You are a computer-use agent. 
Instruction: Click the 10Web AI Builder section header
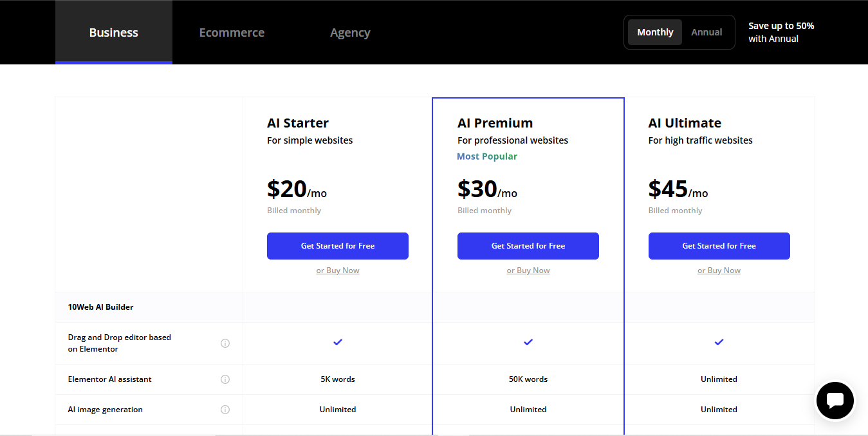pyautogui.click(x=101, y=307)
